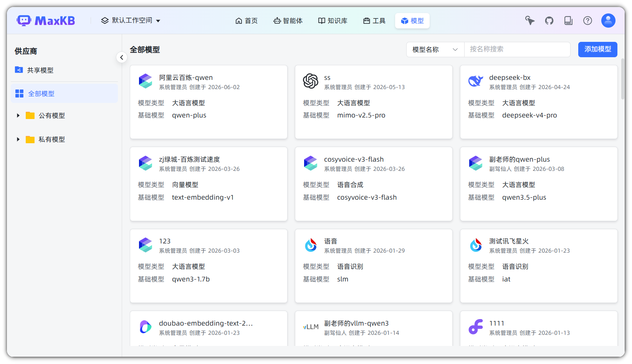Viewport: 632px width, 364px height.
Task: Click the purple icon on 1111 card
Action: 475,327
